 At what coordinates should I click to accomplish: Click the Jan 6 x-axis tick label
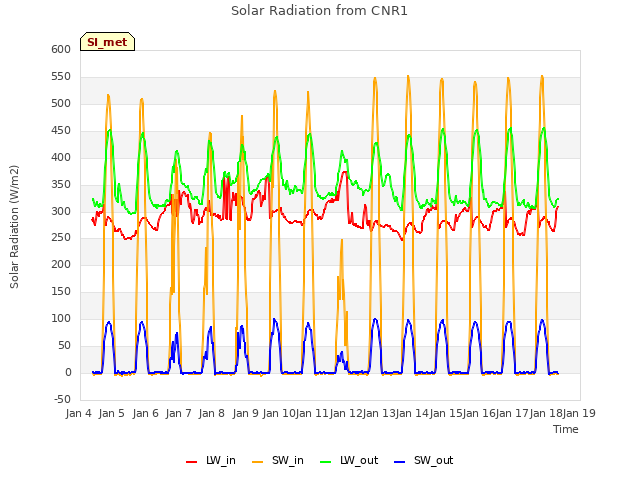(x=145, y=413)
